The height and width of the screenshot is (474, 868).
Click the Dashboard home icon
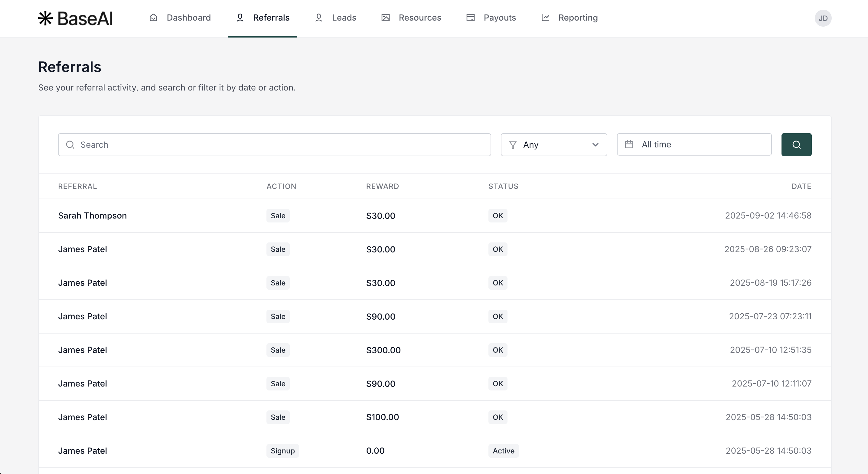tap(153, 18)
